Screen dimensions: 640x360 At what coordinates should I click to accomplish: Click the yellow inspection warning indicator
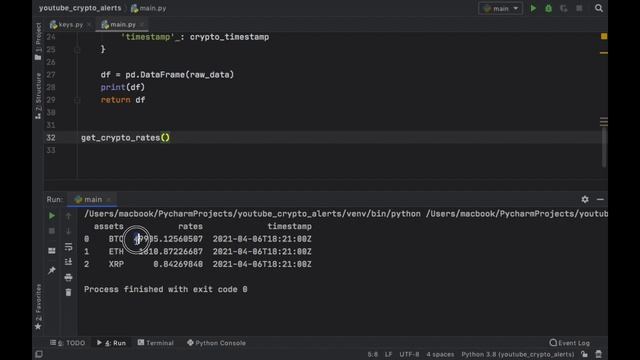604,36
